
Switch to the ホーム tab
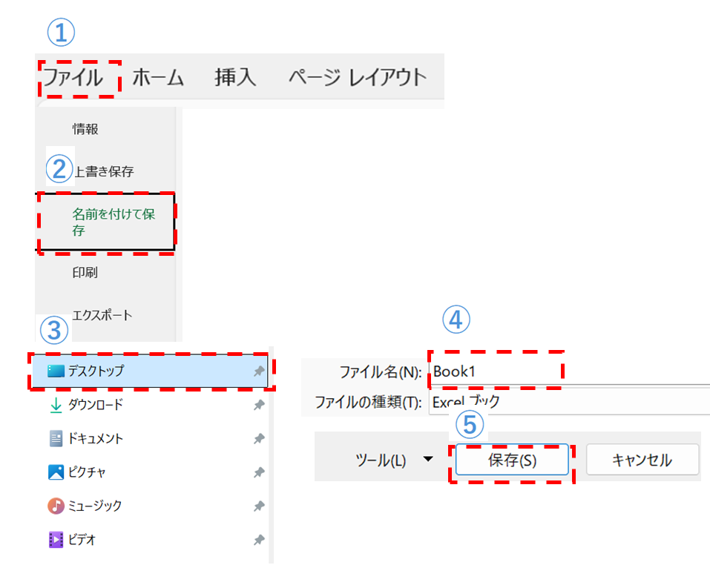tap(157, 77)
